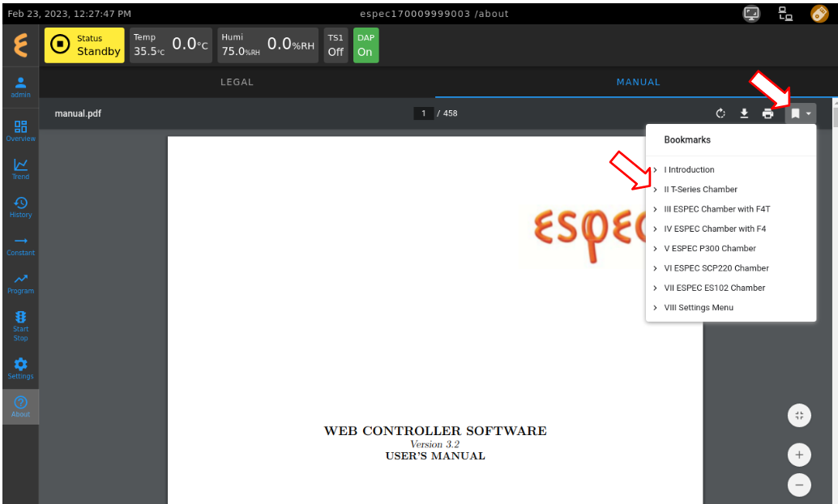Download manual.pdf with download icon
The height and width of the screenshot is (504, 838).
point(744,113)
